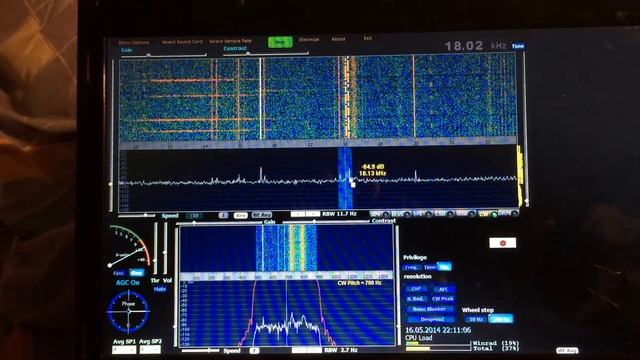The height and width of the screenshot is (360, 640).
Task: Toggle the Noise Blanker
Action: click(x=430, y=309)
